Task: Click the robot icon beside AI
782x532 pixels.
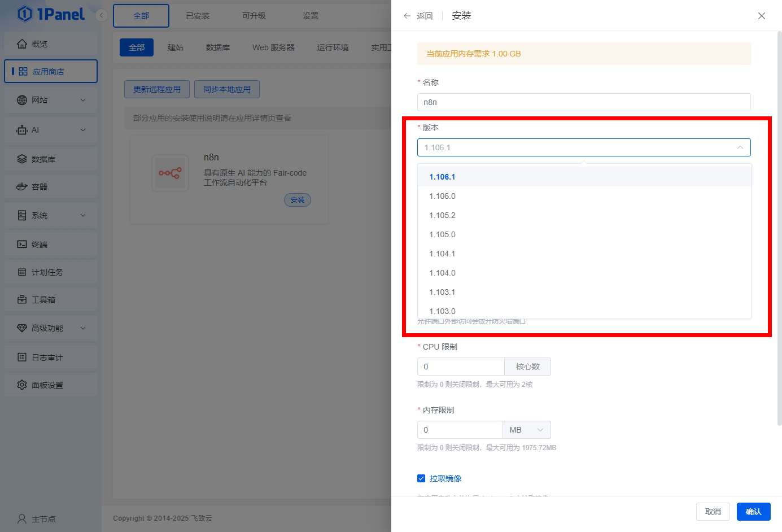Action: click(x=22, y=130)
